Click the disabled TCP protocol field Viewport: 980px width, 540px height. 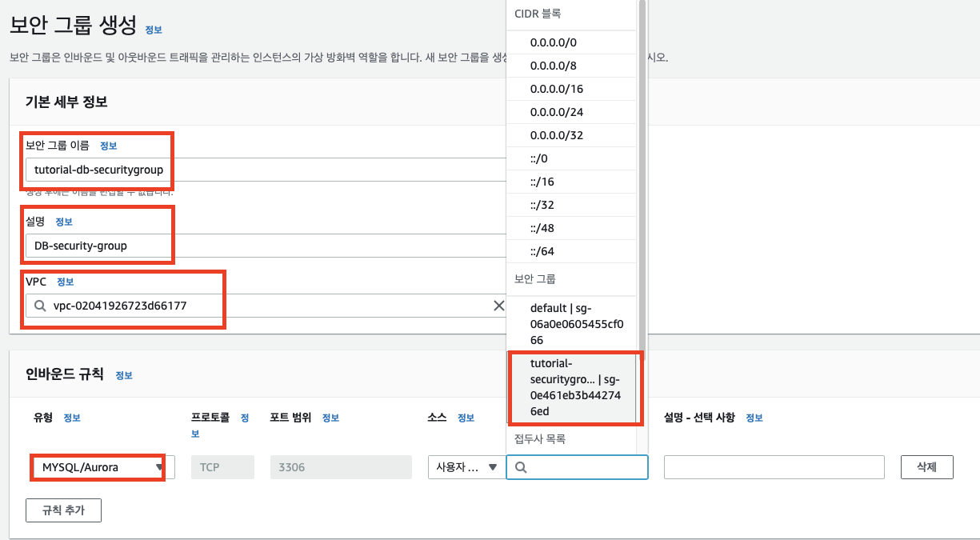[x=222, y=467]
